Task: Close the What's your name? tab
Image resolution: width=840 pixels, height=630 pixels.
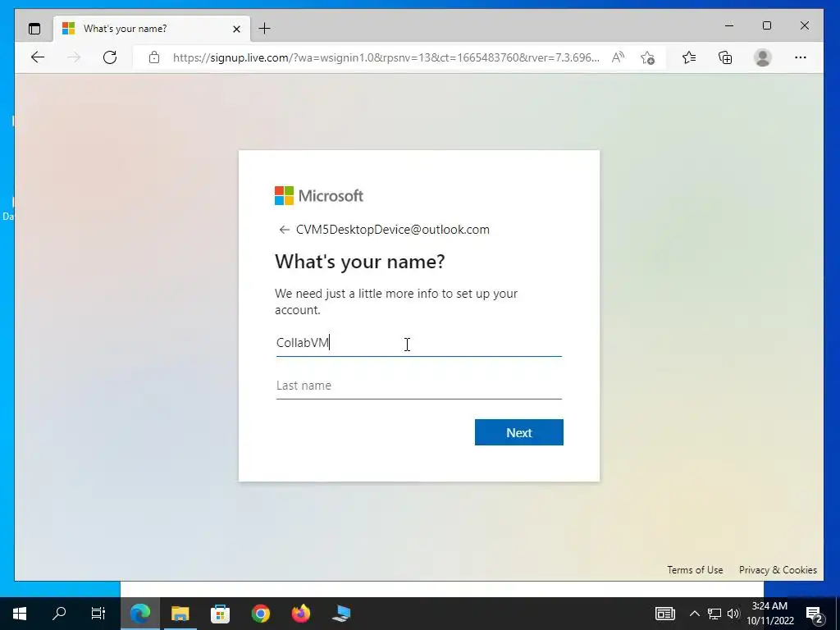Action: tap(236, 29)
